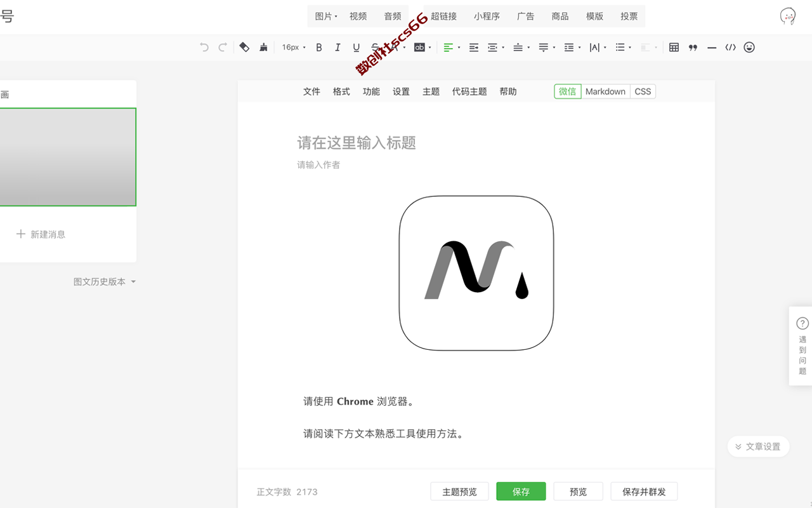
Task: Click the space-before-paragraph icon
Action: (x=518, y=47)
